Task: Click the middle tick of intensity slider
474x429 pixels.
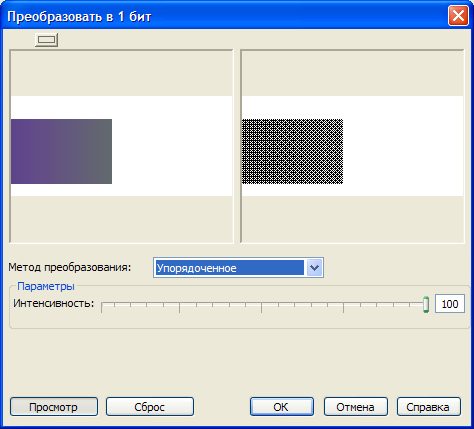Action: click(x=262, y=307)
